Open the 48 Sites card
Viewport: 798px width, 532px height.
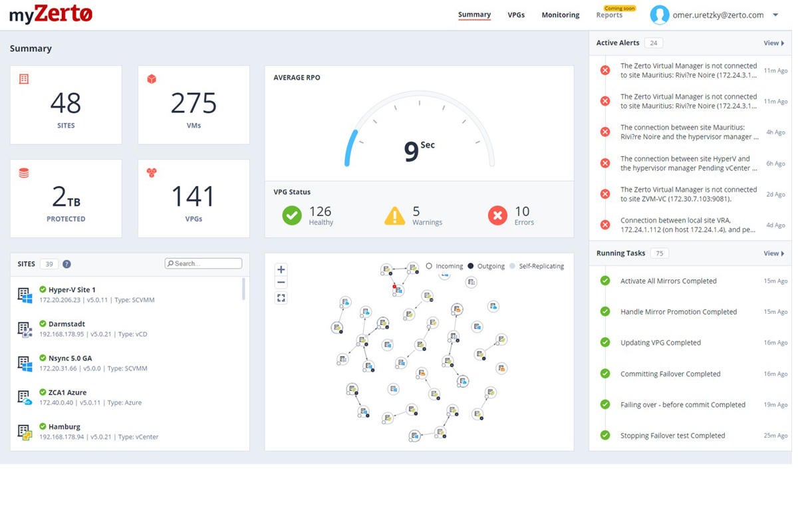tap(66, 104)
